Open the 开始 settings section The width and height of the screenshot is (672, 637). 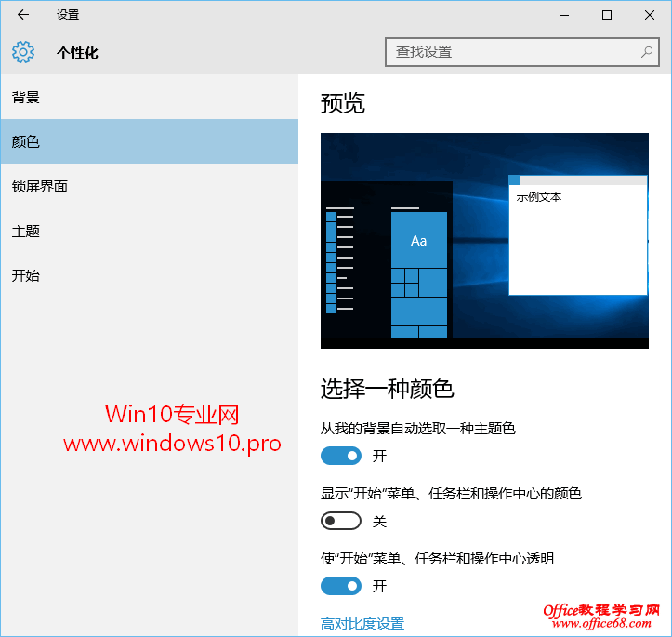click(149, 275)
